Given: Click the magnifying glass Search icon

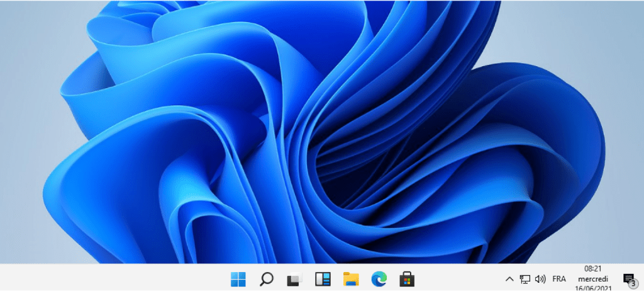Looking at the screenshot, I should tap(267, 278).
